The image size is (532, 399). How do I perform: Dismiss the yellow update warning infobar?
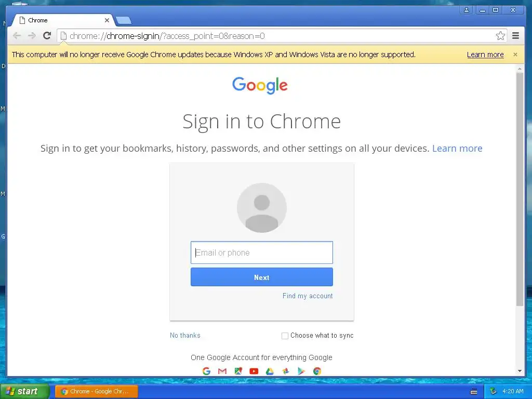pyautogui.click(x=515, y=55)
